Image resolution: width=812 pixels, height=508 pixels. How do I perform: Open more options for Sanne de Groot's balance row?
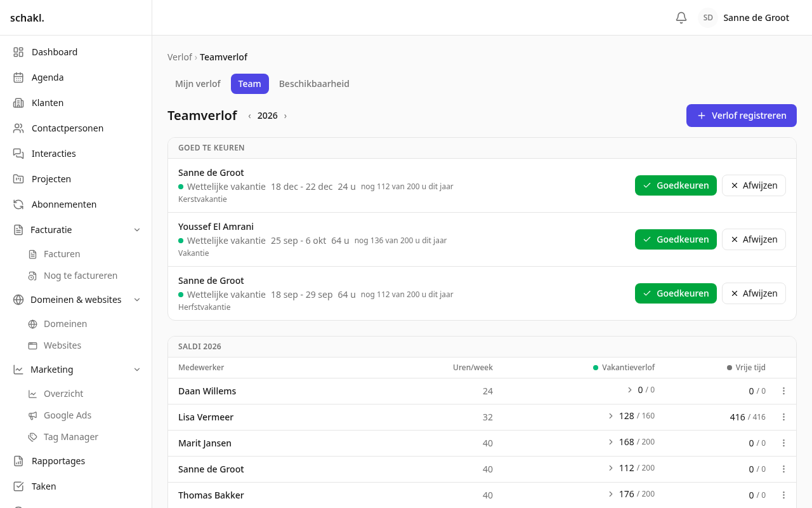pyautogui.click(x=783, y=469)
